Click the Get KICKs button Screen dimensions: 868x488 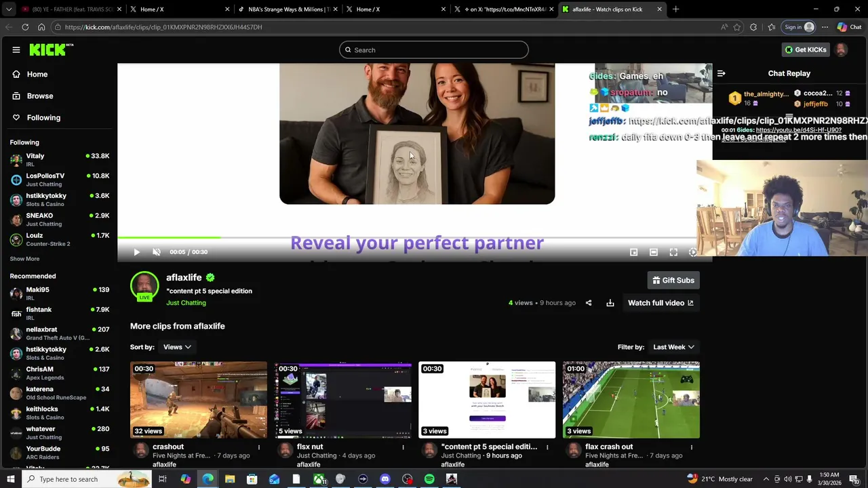(806, 49)
